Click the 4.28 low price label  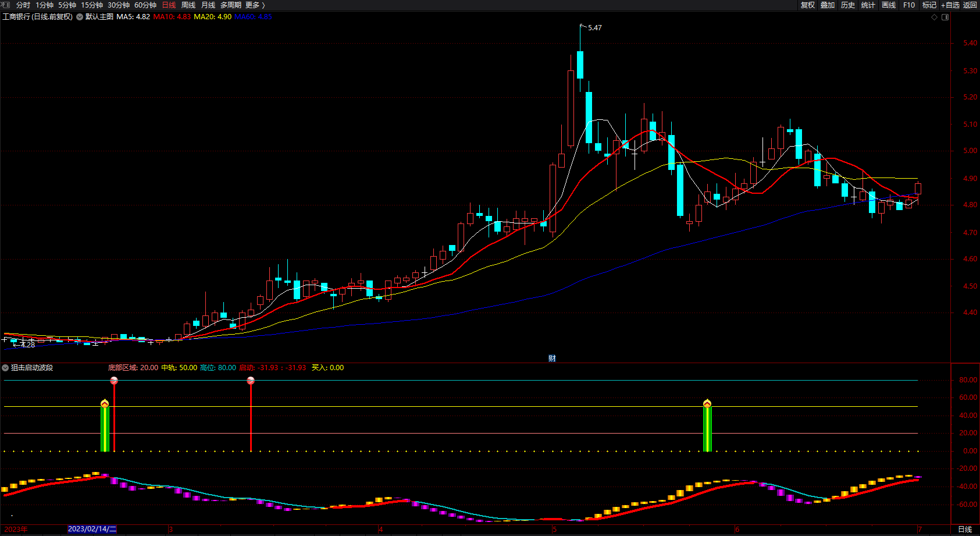[28, 345]
